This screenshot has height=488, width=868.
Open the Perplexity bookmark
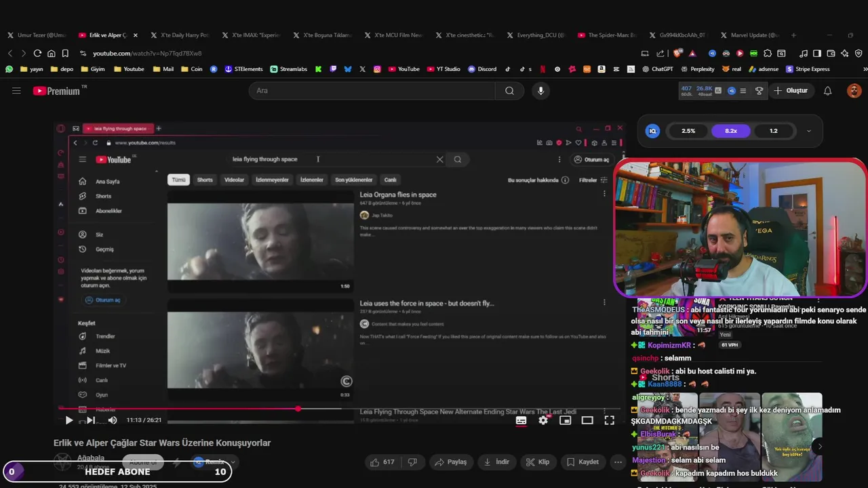point(696,69)
